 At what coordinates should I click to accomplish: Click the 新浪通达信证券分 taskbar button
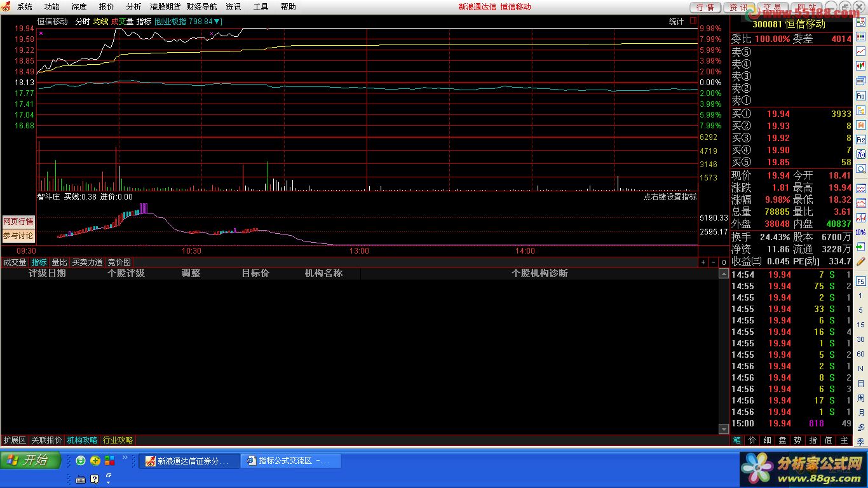click(190, 461)
